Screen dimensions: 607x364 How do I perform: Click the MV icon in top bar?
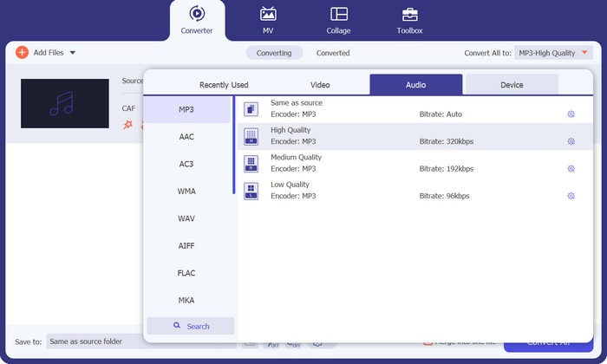(x=268, y=14)
